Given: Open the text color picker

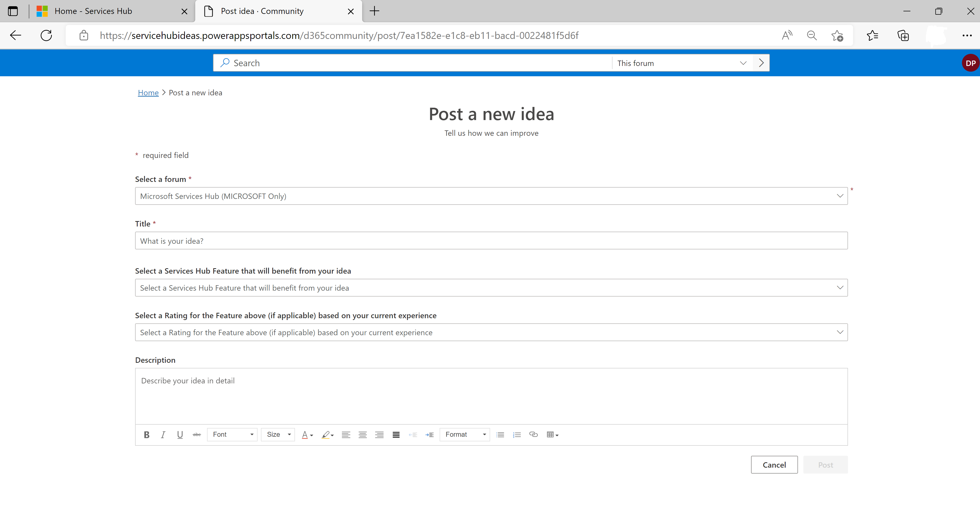Looking at the screenshot, I should [307, 435].
